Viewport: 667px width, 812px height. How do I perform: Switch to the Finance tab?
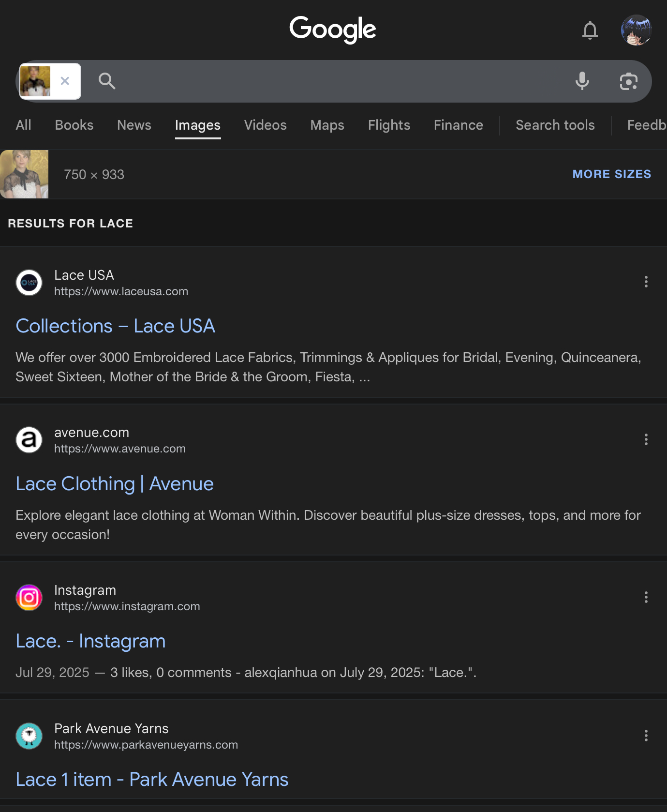(458, 125)
